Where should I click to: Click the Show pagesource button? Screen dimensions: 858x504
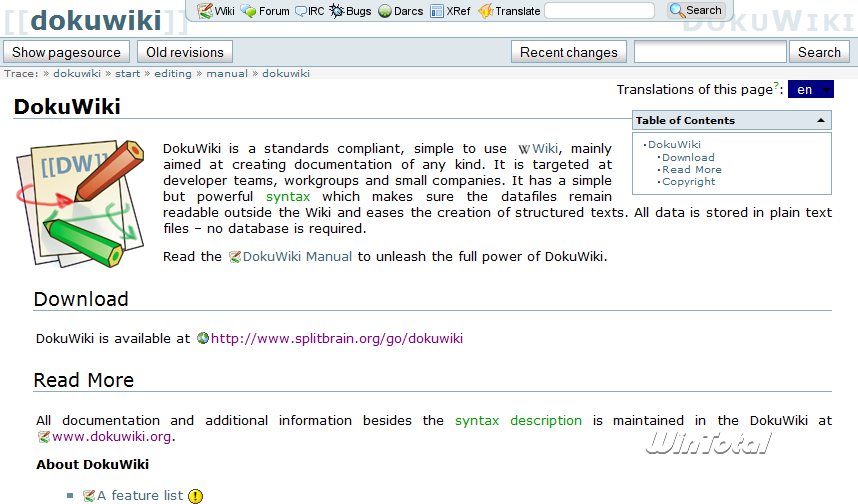[66, 52]
